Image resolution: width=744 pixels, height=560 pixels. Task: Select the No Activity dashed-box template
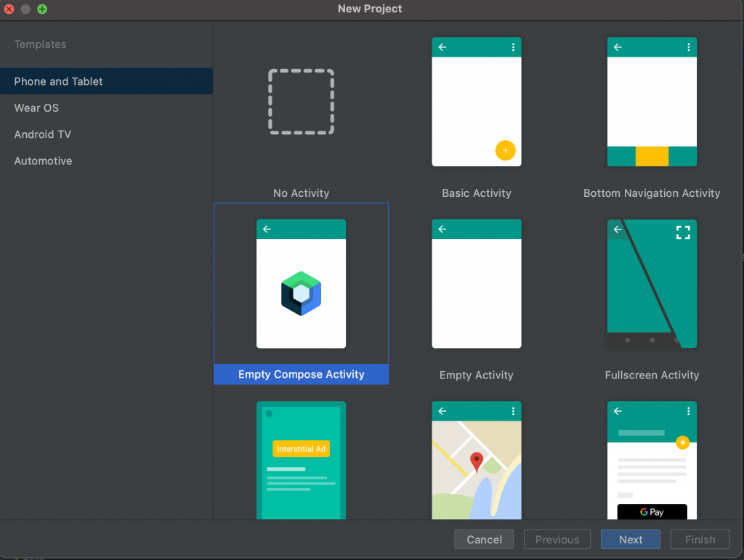302,102
